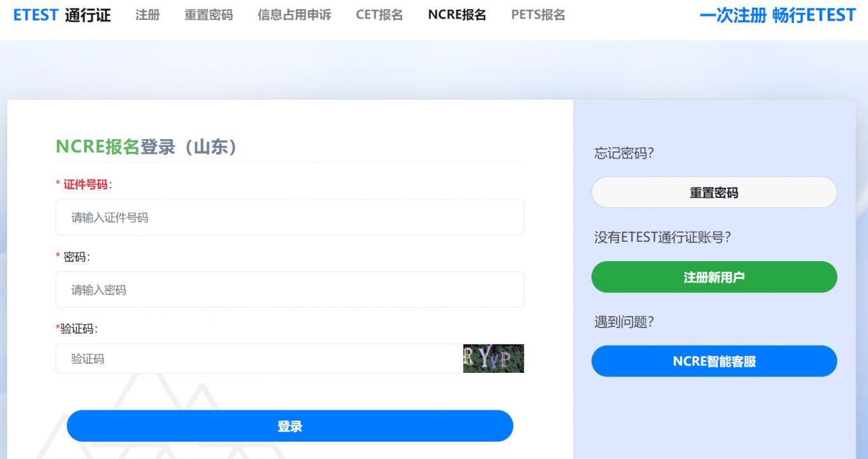The width and height of the screenshot is (868, 459).
Task: Click the green 注册新用户 button
Action: (714, 277)
